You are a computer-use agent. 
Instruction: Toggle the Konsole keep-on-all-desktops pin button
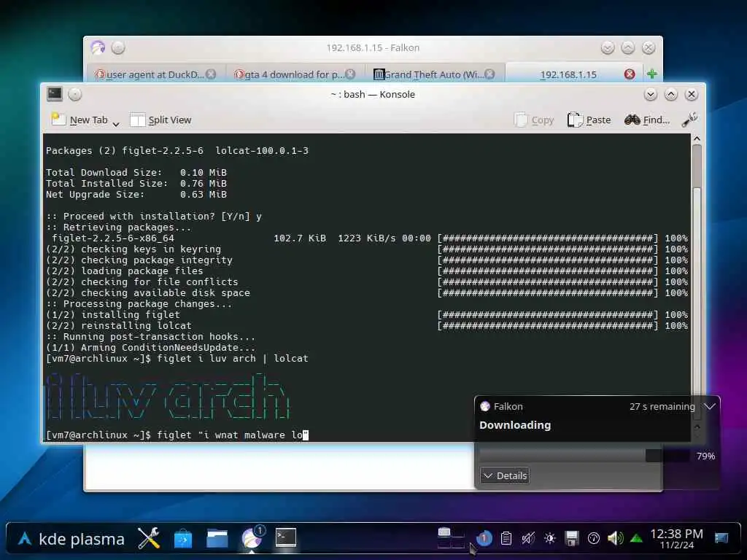click(75, 94)
